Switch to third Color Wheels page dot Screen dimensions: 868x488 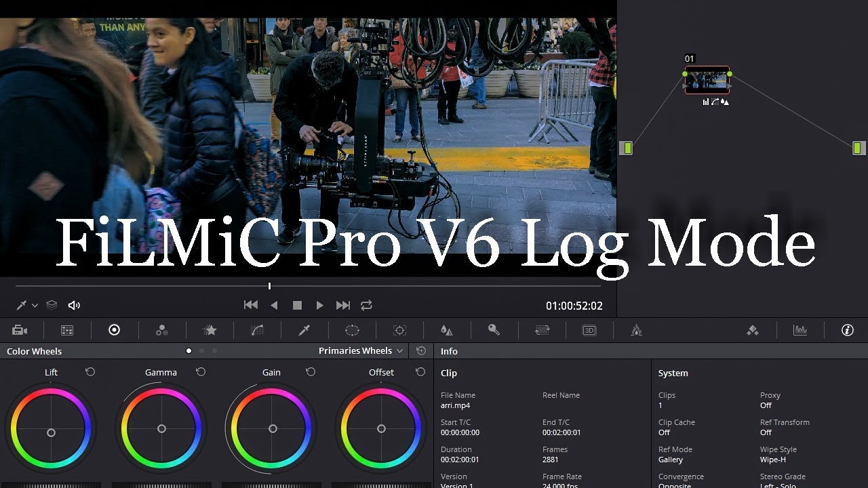(214, 351)
